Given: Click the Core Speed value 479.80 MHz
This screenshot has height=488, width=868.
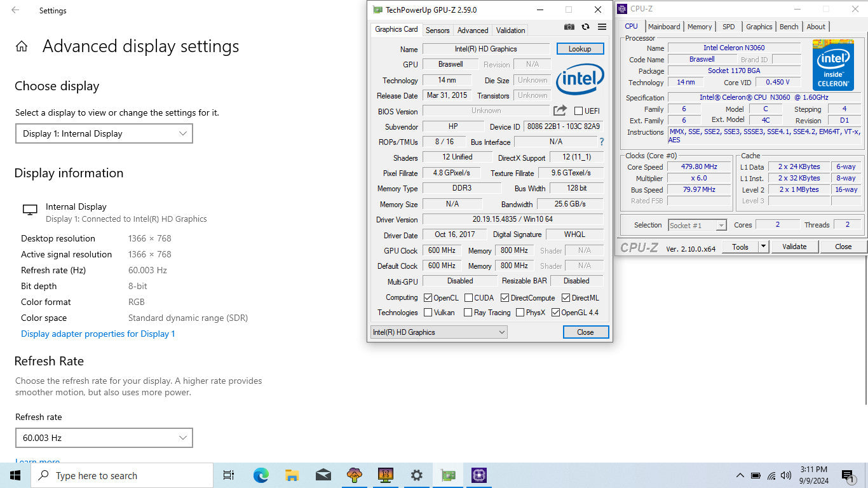Looking at the screenshot, I should coord(698,166).
